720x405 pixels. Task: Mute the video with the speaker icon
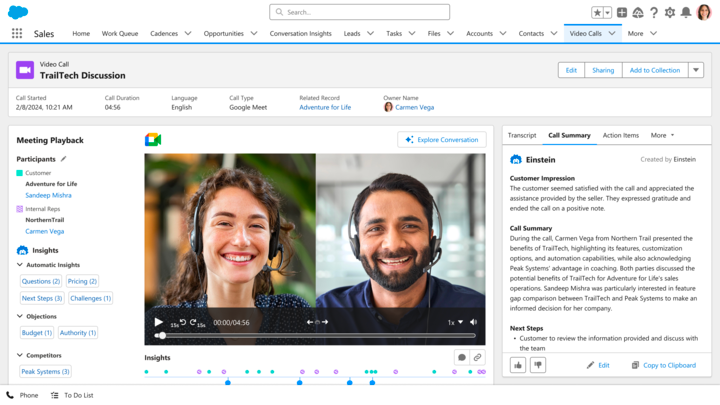[x=474, y=322]
